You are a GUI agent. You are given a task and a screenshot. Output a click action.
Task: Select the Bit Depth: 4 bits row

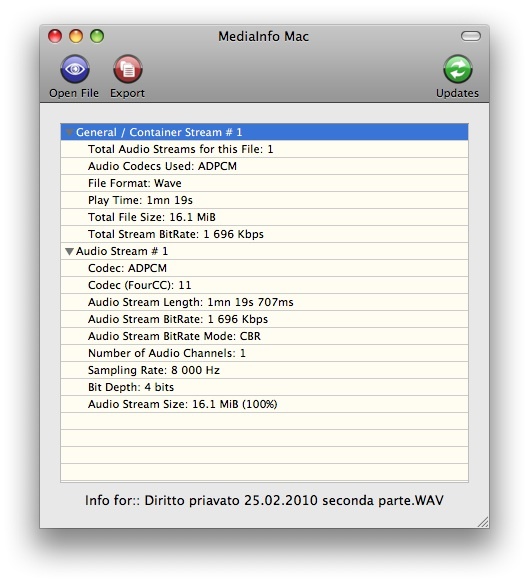coord(264,387)
